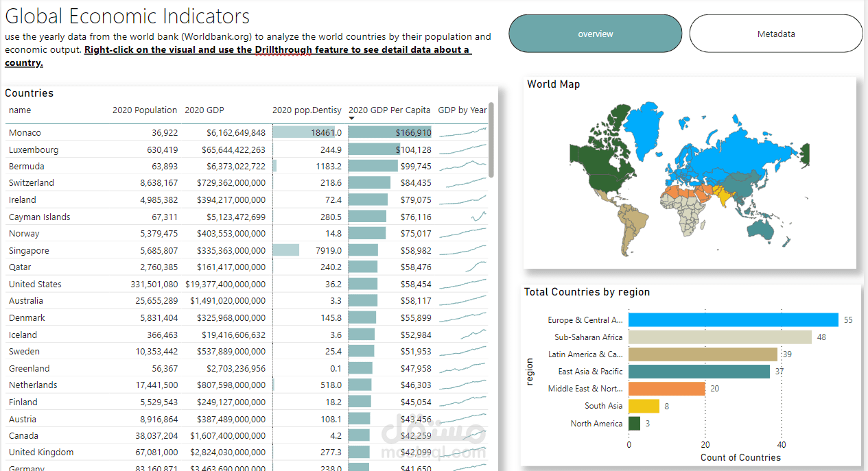Select Canada in the countries table
This screenshot has height=471, width=868.
click(23, 435)
